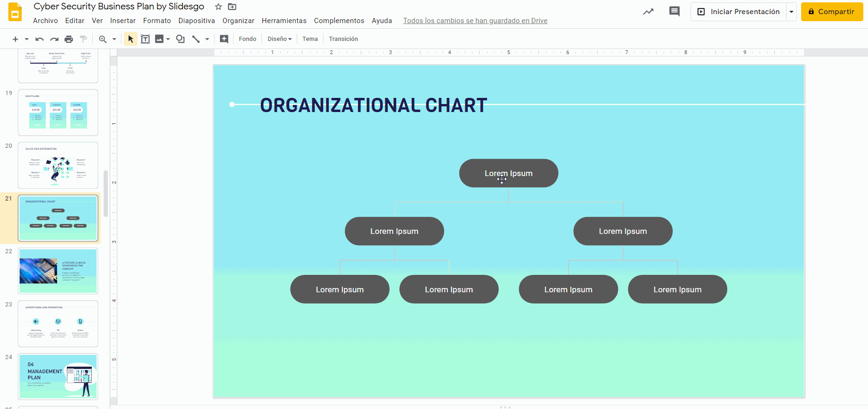Select slide 20 'Sales and Distribution' thumbnail
Viewport: 868px width, 409px height.
coord(58,165)
